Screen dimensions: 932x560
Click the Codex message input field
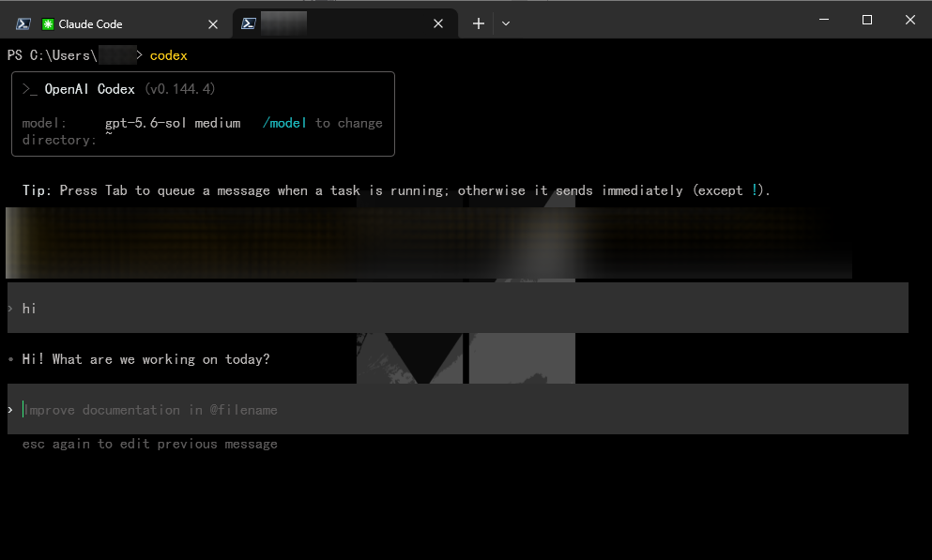458,409
